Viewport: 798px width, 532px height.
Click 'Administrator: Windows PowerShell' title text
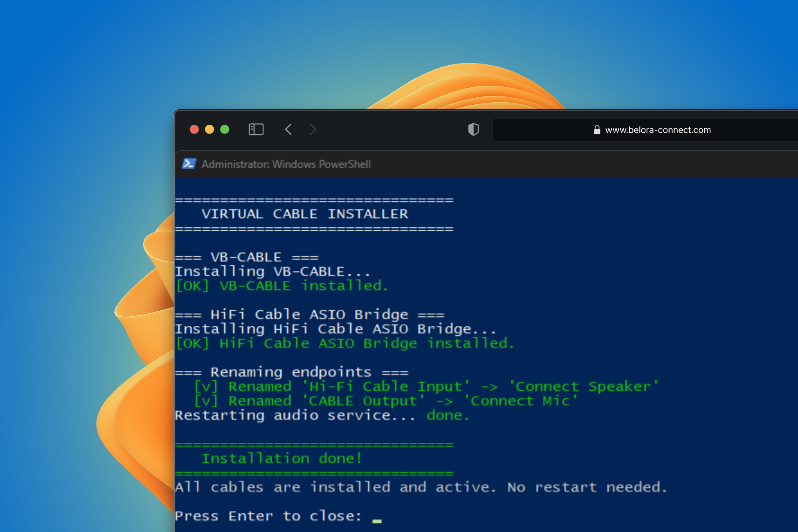(286, 164)
